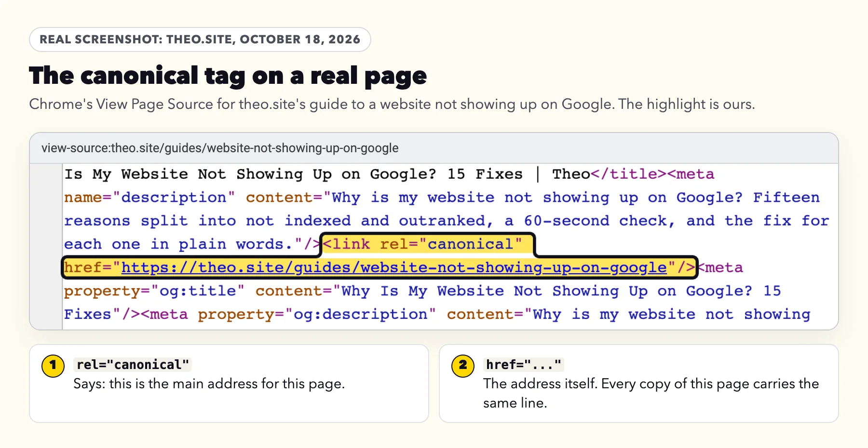
Task: Click 'each one in plain words.' source text
Action: [x=178, y=244]
